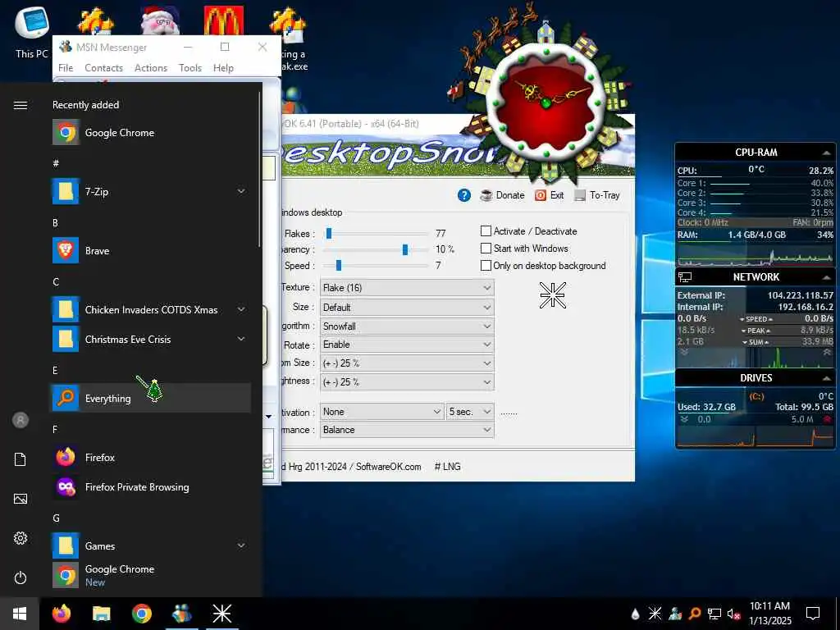Click the Power icon in Start sidebar

21,577
